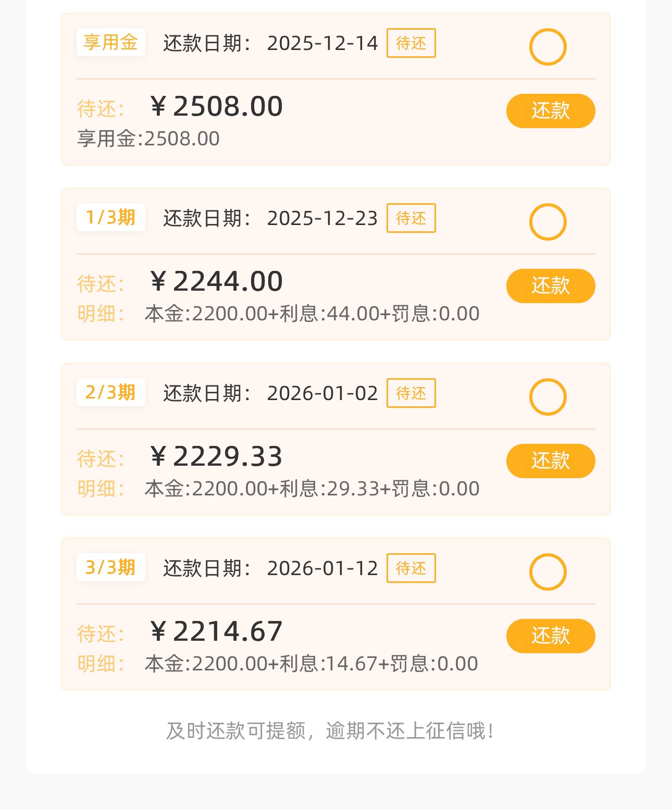Click the ¥2508.00 amount due
The image size is (672, 809).
point(216,106)
